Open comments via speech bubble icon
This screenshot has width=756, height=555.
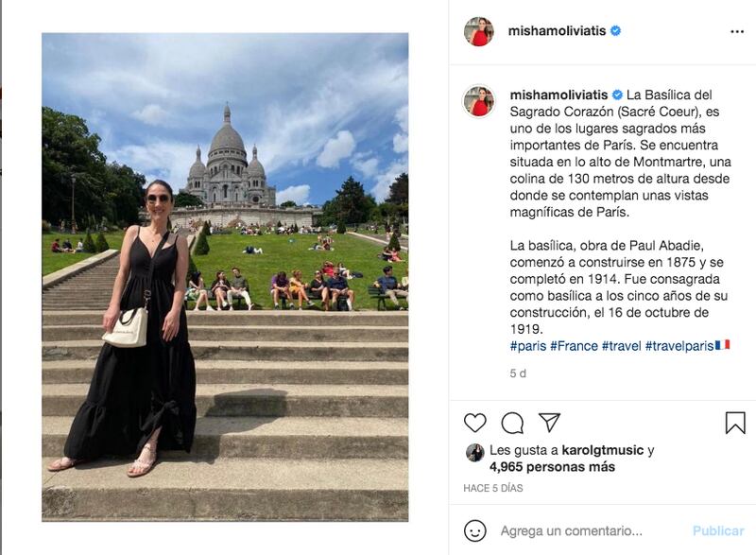tap(512, 423)
